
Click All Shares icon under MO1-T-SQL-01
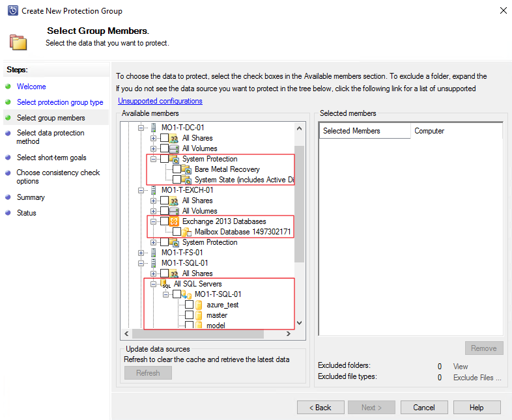[x=174, y=273]
